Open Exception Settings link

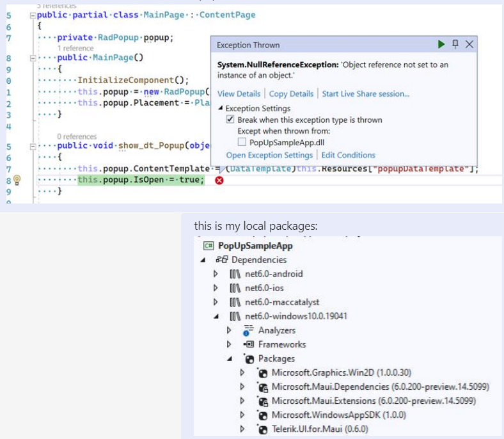[269, 155]
